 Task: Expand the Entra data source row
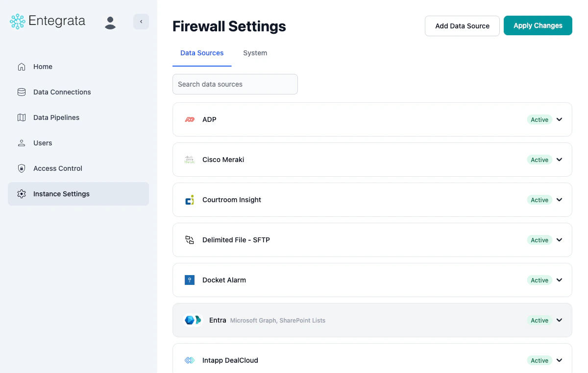[559, 320]
